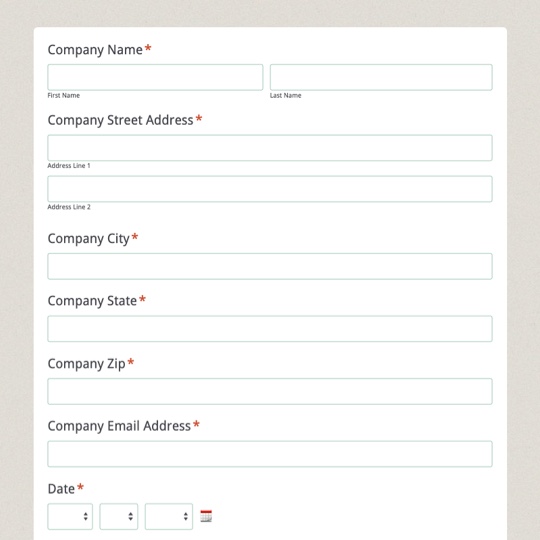Click the Company Email Address label

pos(119,426)
